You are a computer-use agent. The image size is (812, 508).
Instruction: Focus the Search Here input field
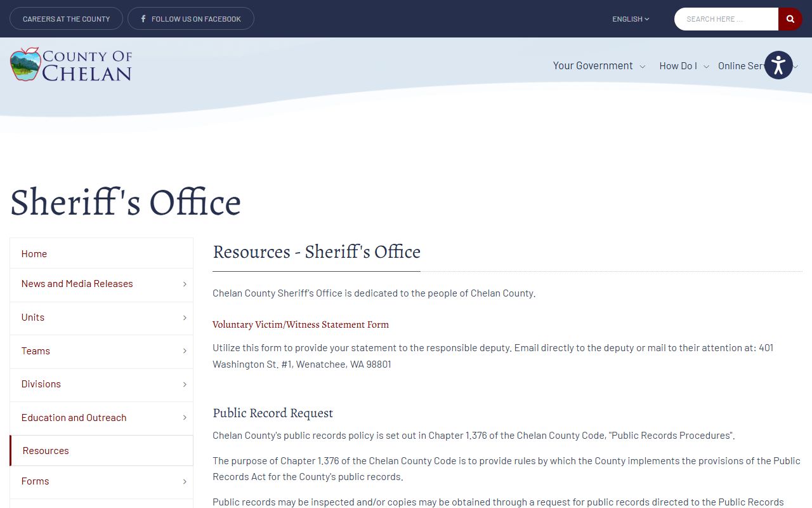(x=726, y=19)
